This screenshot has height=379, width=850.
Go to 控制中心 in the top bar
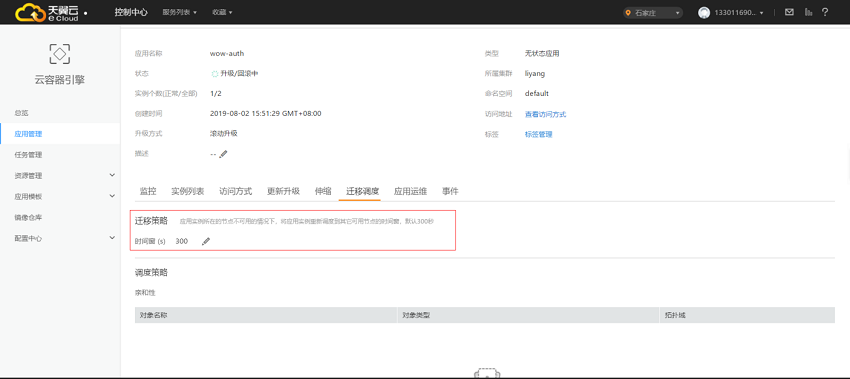click(x=131, y=12)
